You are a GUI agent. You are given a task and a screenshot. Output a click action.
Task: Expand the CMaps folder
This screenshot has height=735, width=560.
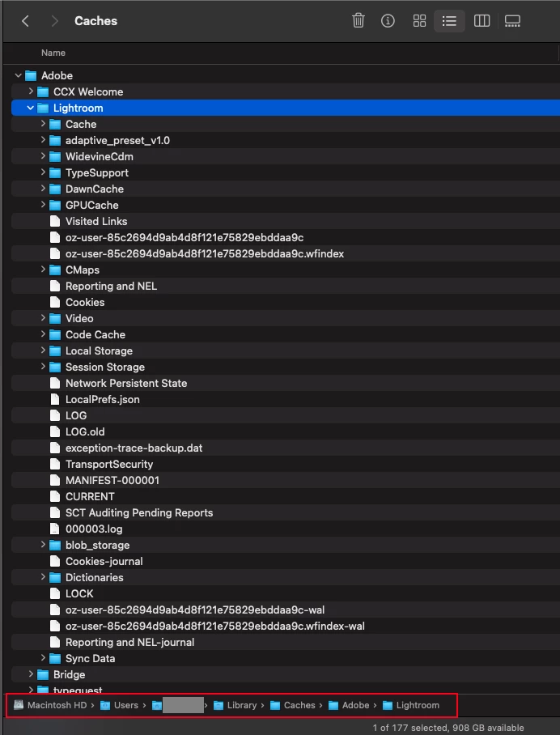click(43, 269)
